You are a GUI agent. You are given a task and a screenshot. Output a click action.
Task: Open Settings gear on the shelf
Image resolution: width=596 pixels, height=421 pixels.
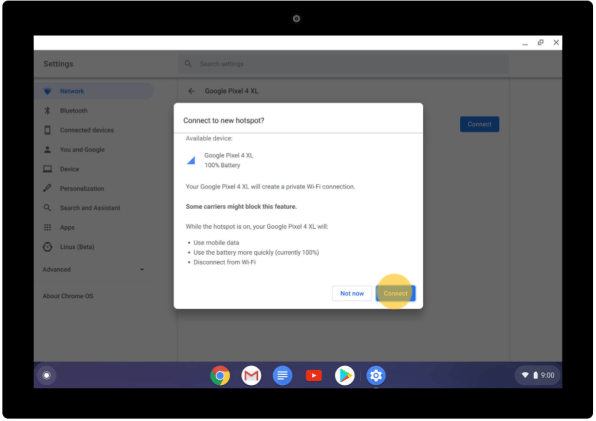pos(376,375)
